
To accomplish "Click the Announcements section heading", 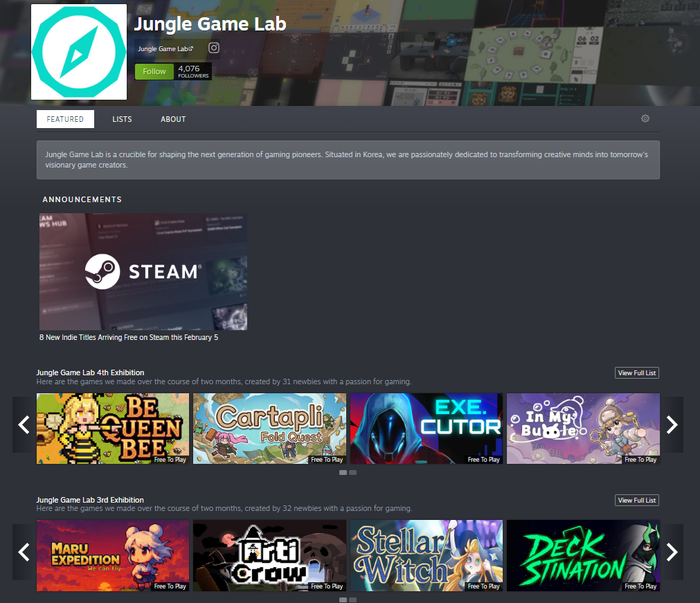I will pyautogui.click(x=82, y=199).
